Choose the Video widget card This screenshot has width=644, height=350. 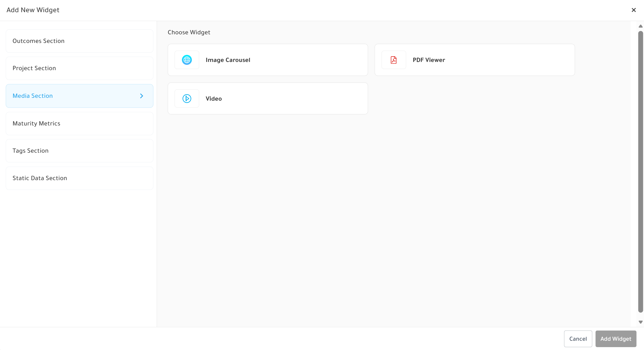(x=268, y=98)
